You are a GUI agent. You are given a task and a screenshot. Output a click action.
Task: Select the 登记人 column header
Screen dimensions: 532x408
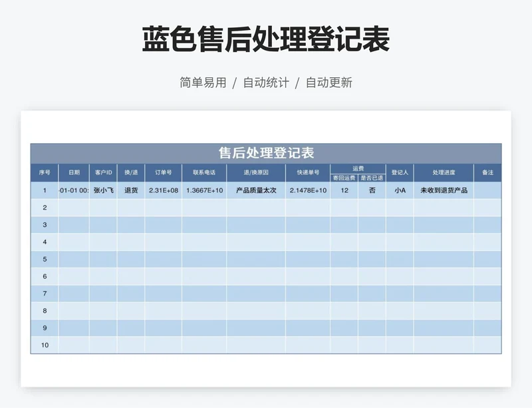(400, 172)
